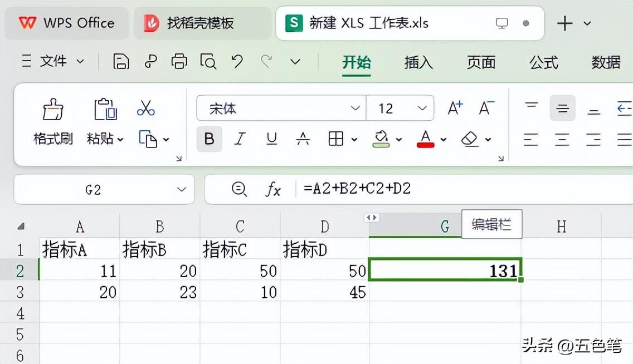Select the Format Painter brush
This screenshot has height=364, width=633.
point(53,109)
